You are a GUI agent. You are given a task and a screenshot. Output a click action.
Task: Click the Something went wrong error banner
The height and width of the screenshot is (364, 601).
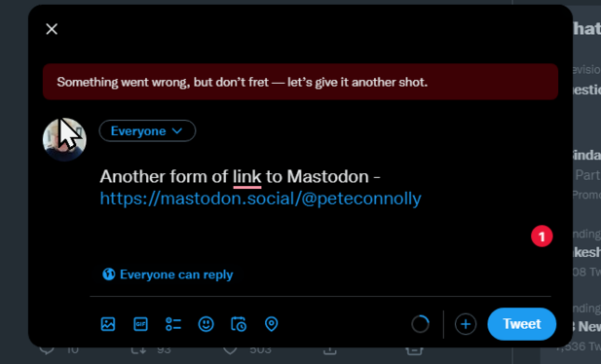tap(300, 82)
